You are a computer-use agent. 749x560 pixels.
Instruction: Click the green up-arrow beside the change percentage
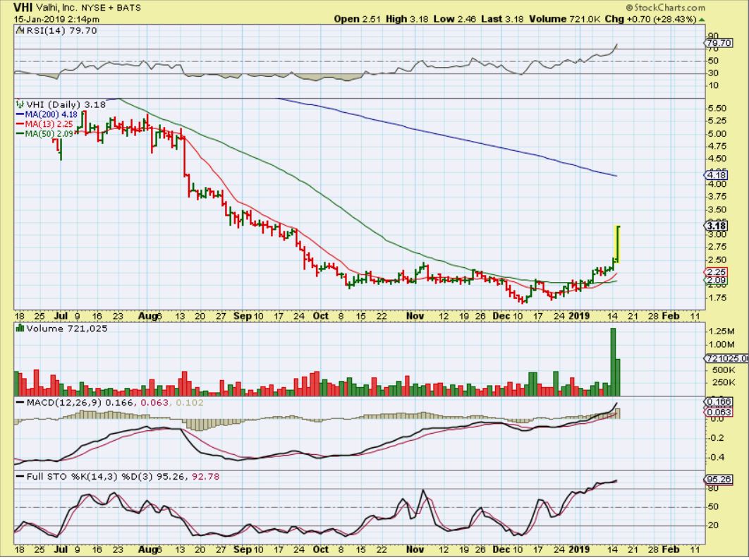701,20
